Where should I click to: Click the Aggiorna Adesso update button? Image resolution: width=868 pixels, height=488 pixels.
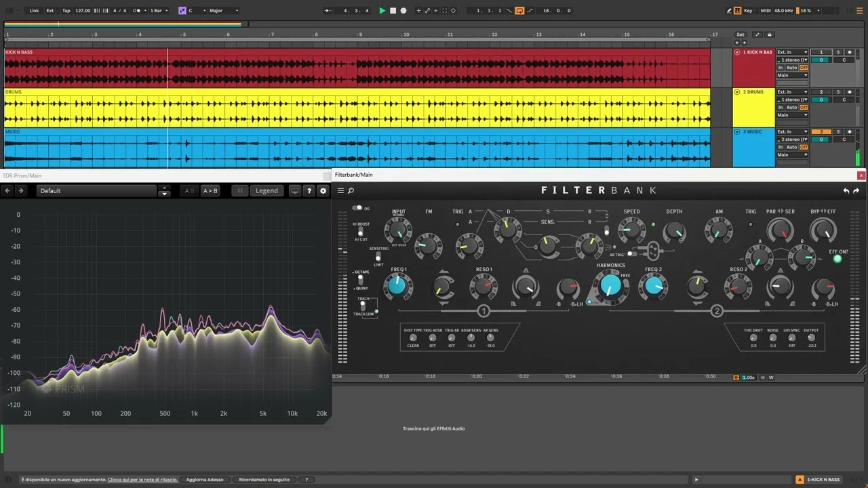tap(206, 480)
